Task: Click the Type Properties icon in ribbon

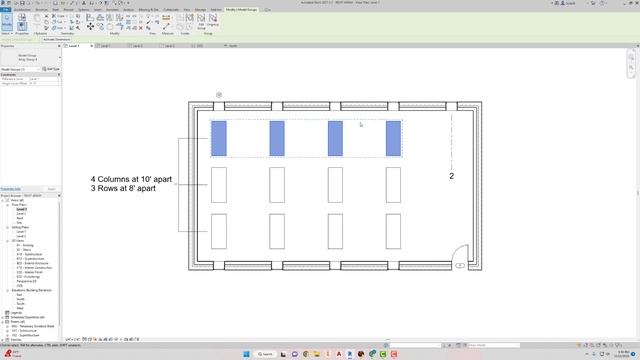Action: click(22, 17)
